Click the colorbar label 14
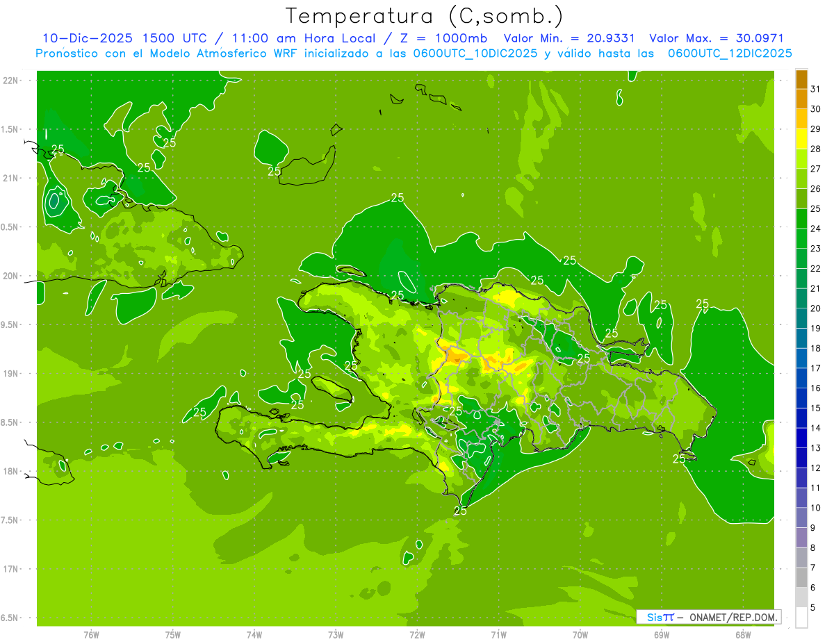This screenshot has height=644, width=834. [816, 428]
